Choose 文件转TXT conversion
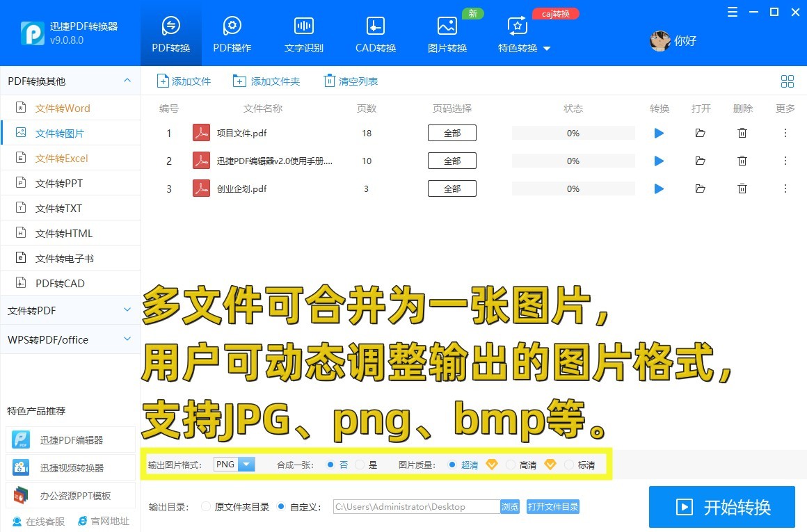Image resolution: width=807 pixels, height=532 pixels. pos(70,209)
